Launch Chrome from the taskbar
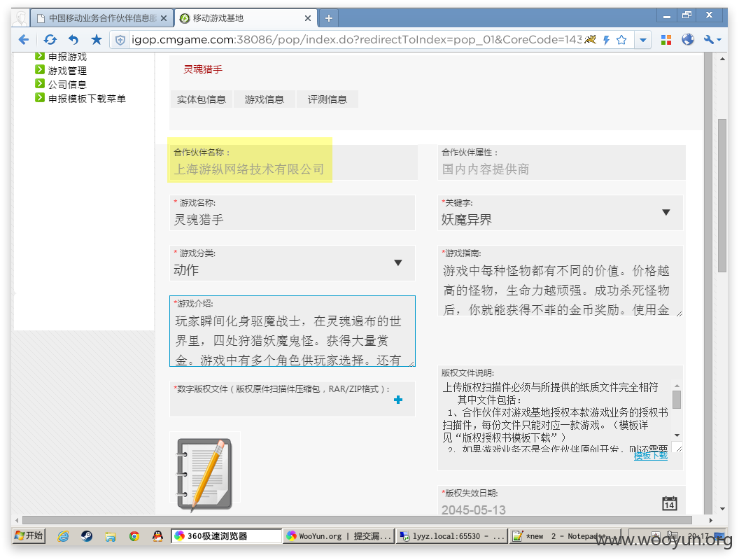The height and width of the screenshot is (560, 739). (x=134, y=536)
